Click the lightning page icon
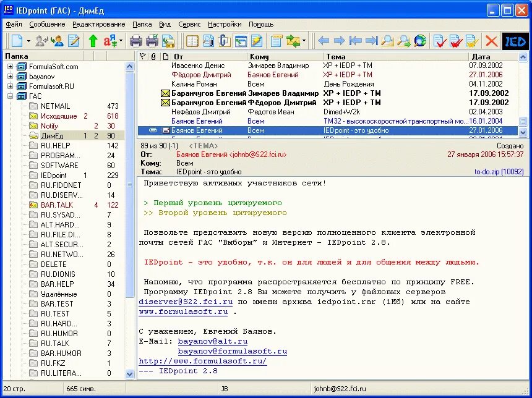 [x=257, y=41]
